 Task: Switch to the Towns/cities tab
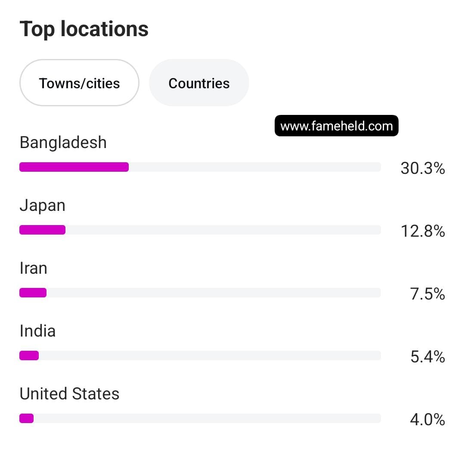[x=79, y=83]
